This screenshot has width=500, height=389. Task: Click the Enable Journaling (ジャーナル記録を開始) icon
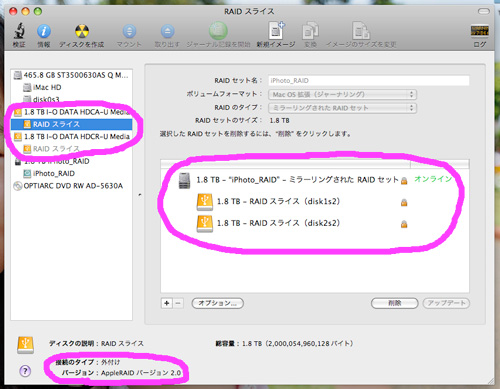point(218,31)
